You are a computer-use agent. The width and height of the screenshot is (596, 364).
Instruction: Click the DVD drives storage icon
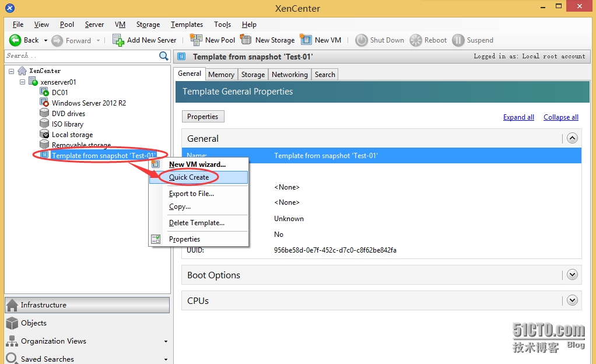click(44, 113)
